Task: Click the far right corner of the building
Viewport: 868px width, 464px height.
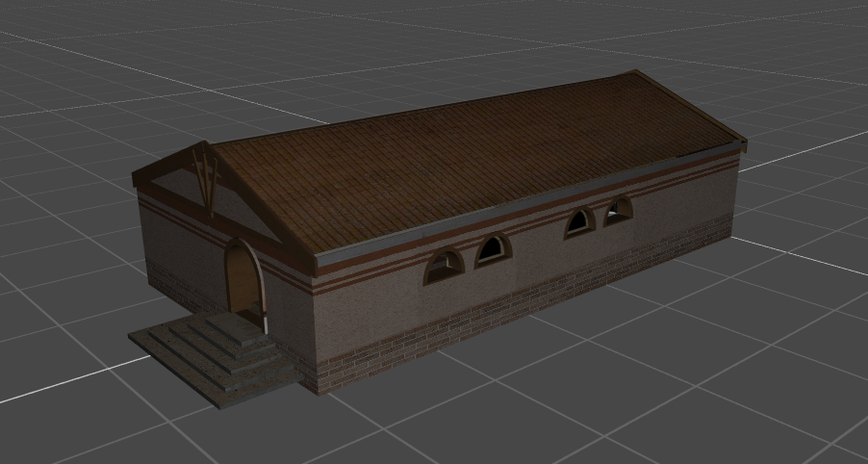Action: click(737, 193)
